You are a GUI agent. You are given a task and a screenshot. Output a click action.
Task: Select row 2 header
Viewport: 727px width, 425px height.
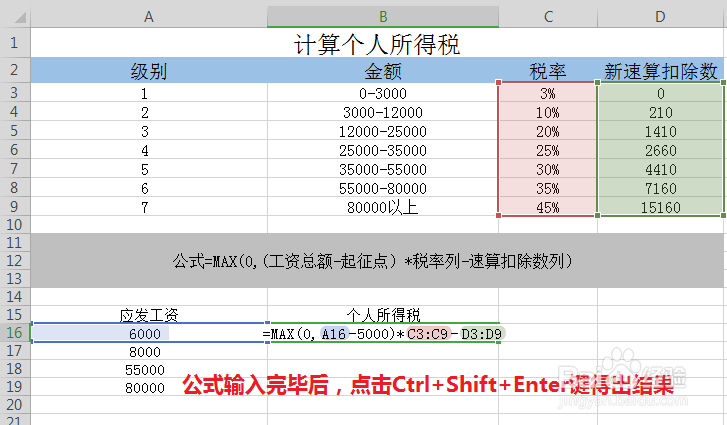click(14, 70)
